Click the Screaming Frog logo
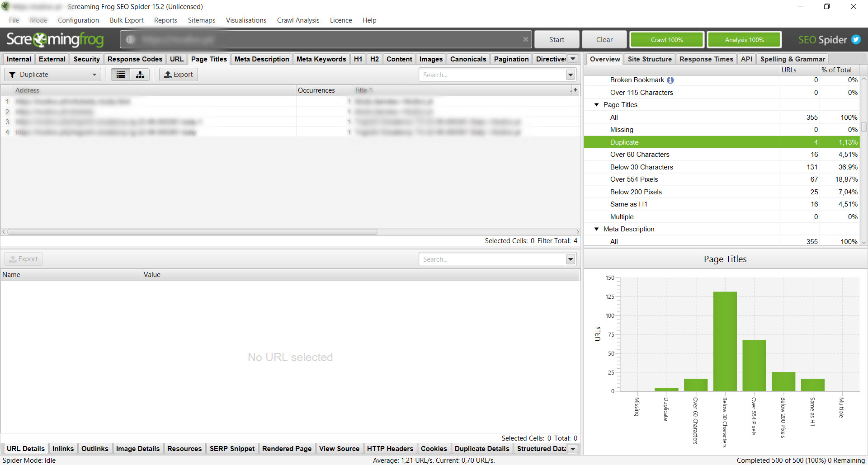This screenshot has height=465, width=868. (x=55, y=40)
